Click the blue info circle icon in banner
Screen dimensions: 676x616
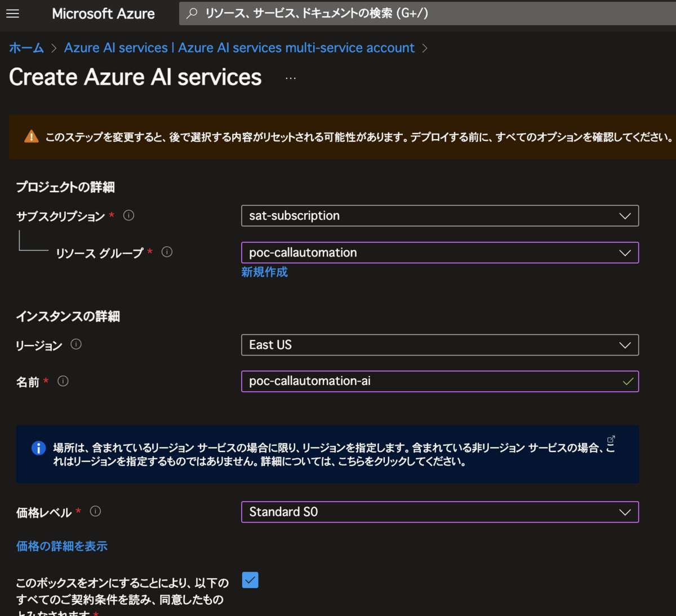(38, 448)
